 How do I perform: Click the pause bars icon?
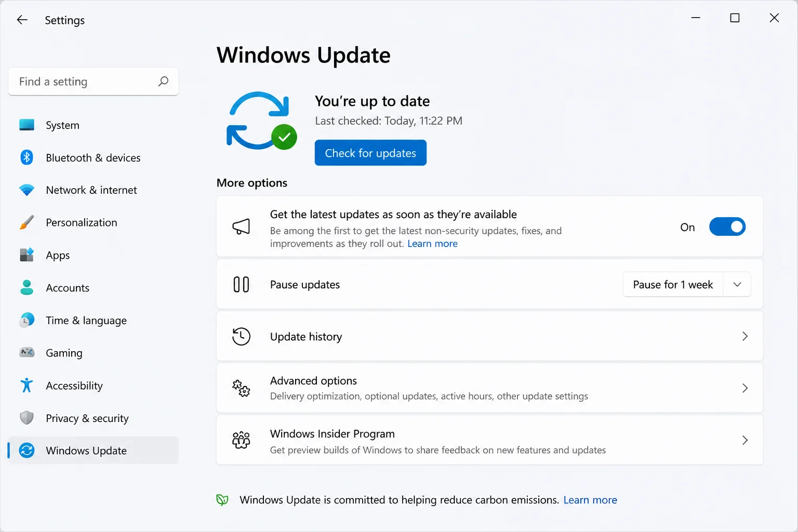(241, 284)
